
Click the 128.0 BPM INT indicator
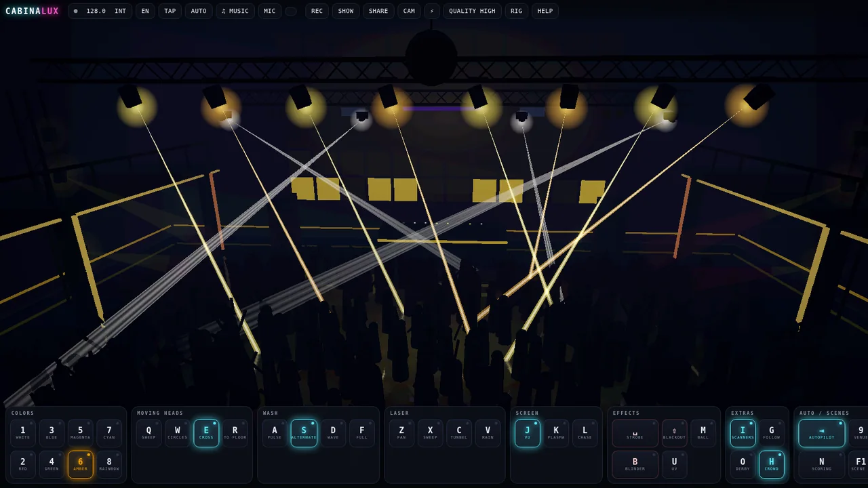coord(100,11)
